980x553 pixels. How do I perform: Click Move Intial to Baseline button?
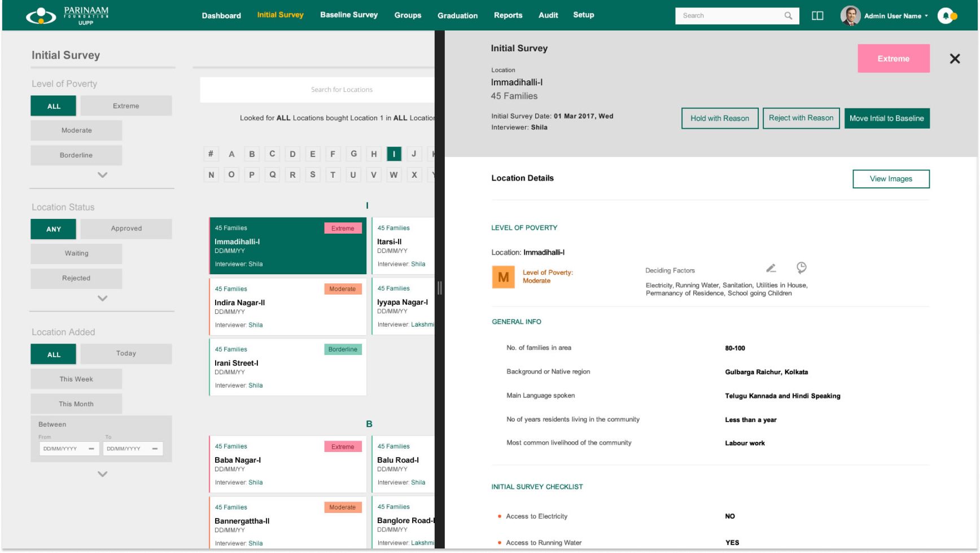887,118
